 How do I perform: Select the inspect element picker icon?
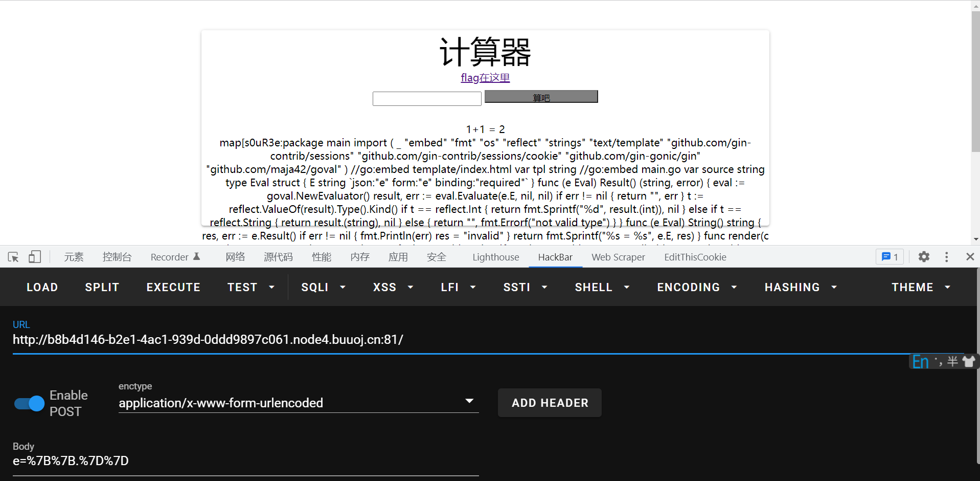tap(13, 257)
